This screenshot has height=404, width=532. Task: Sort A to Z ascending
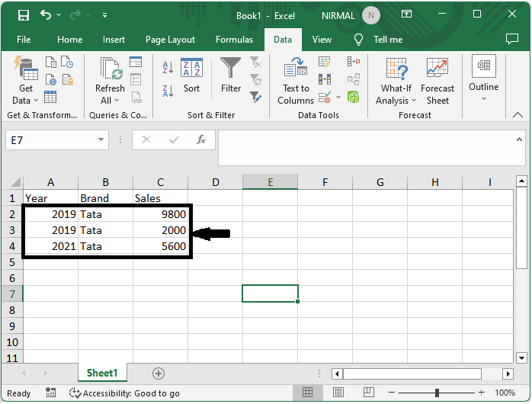coord(168,68)
